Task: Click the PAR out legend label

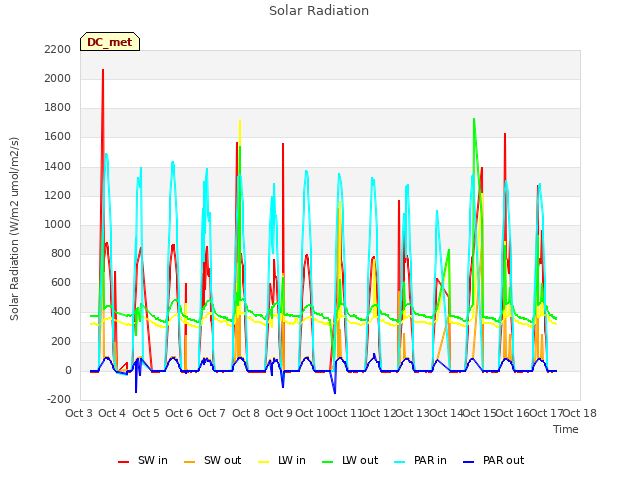Action: (503, 460)
